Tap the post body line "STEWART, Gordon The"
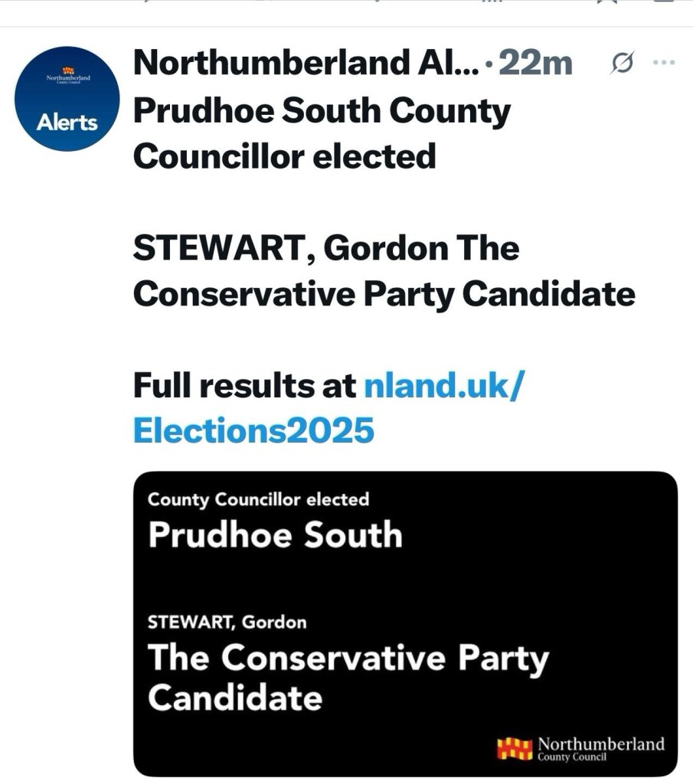Viewport: 693px width, 784px height. click(x=326, y=249)
